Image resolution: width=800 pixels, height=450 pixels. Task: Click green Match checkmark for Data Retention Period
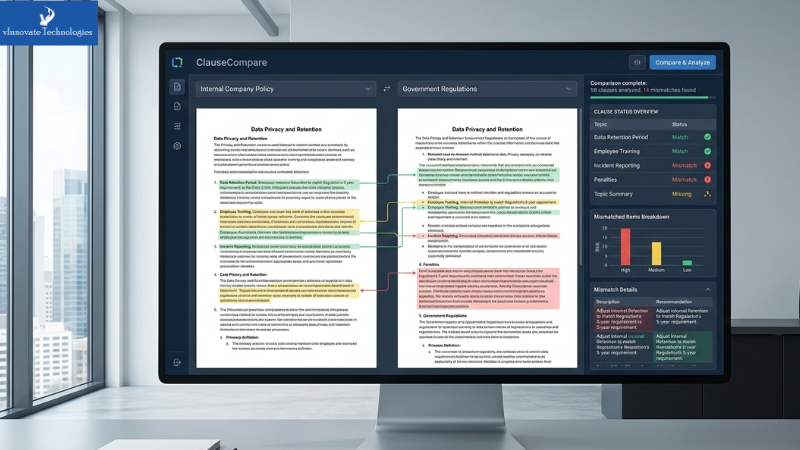tap(707, 136)
